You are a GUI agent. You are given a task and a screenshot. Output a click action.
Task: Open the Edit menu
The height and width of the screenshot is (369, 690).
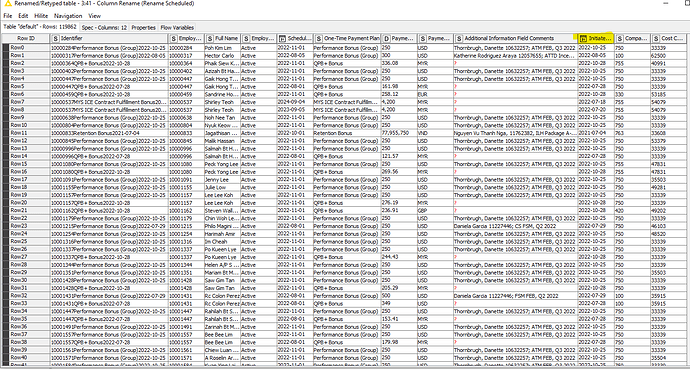tap(23, 16)
